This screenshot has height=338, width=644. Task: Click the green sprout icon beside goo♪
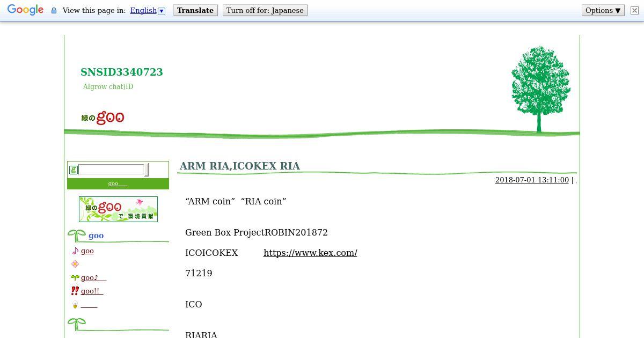click(75, 278)
